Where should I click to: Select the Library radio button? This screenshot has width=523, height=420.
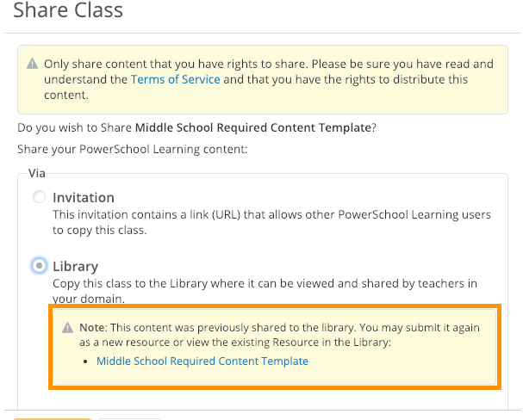tap(39, 266)
